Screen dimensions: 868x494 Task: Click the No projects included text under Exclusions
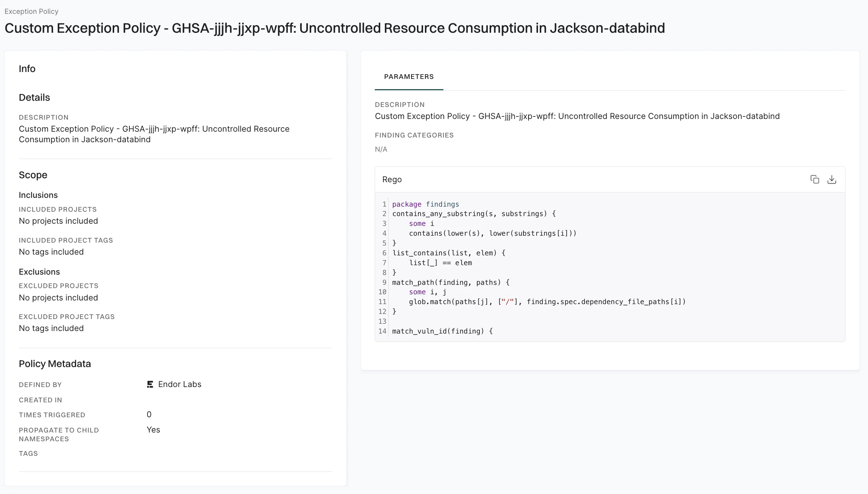point(58,297)
